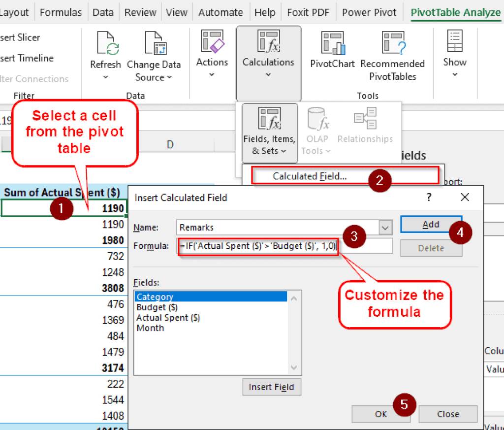
Task: Click Fields, Items & Sets
Action: click(269, 133)
